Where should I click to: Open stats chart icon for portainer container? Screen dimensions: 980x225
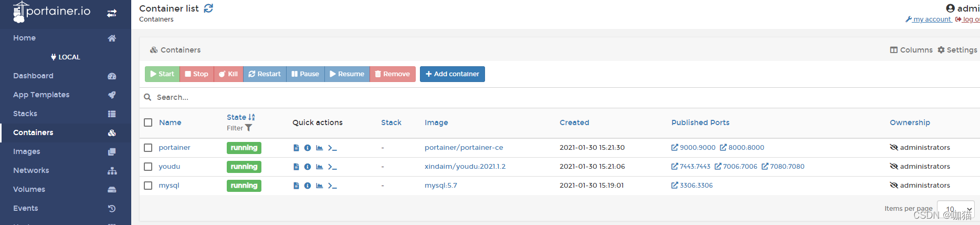319,148
